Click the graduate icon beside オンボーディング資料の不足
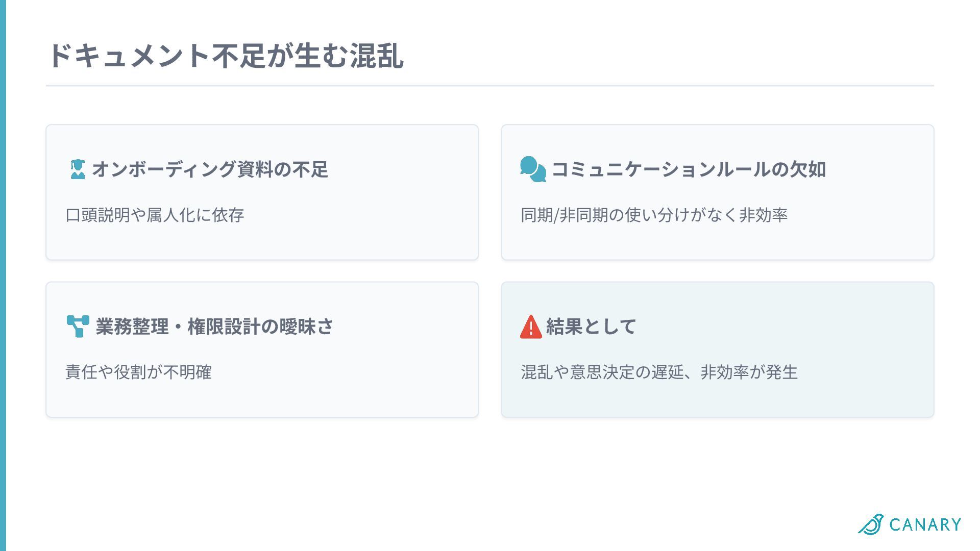 (78, 169)
